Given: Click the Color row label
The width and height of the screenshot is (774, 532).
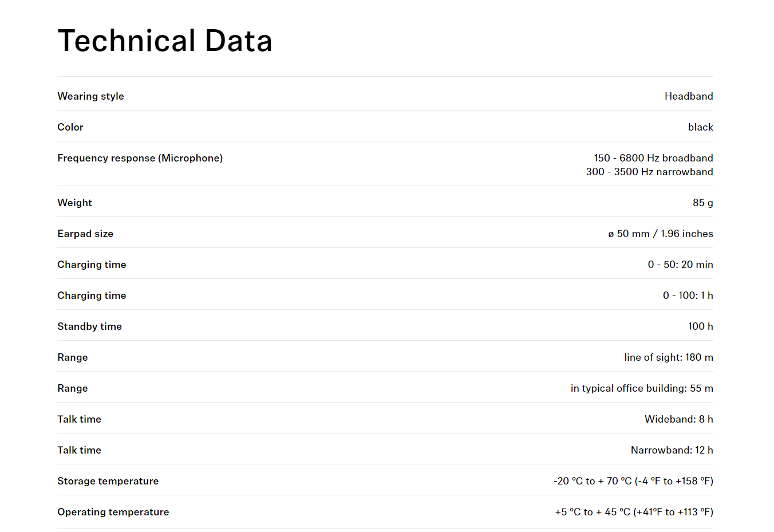Looking at the screenshot, I should pos(70,127).
